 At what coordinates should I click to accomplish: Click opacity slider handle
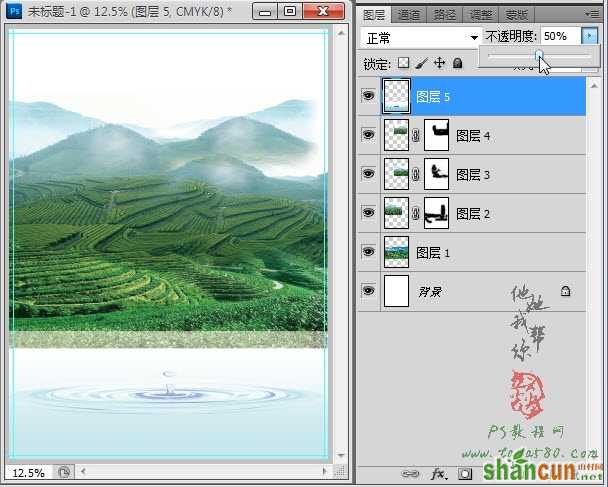pos(539,56)
